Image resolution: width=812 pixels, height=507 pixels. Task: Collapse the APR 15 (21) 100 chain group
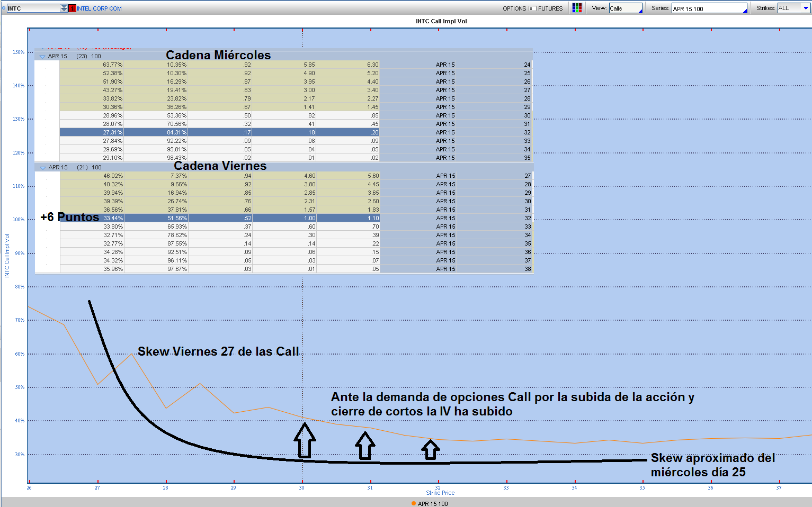pyautogui.click(x=43, y=167)
